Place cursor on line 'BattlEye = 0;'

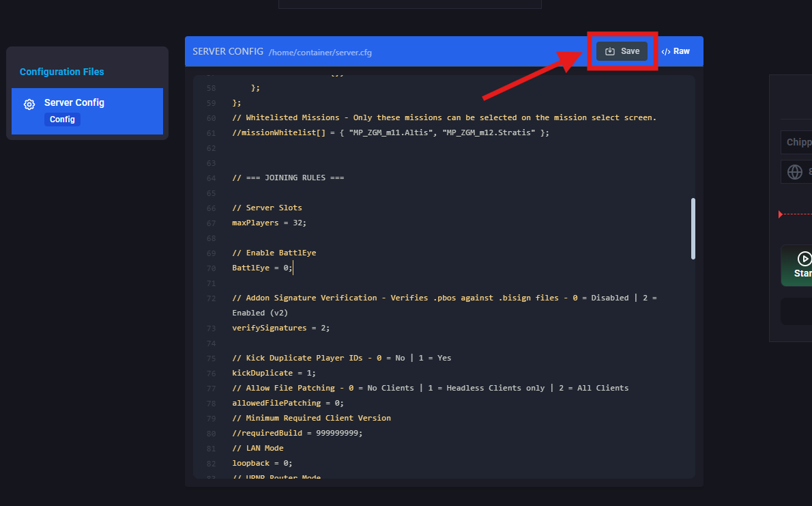[262, 268]
